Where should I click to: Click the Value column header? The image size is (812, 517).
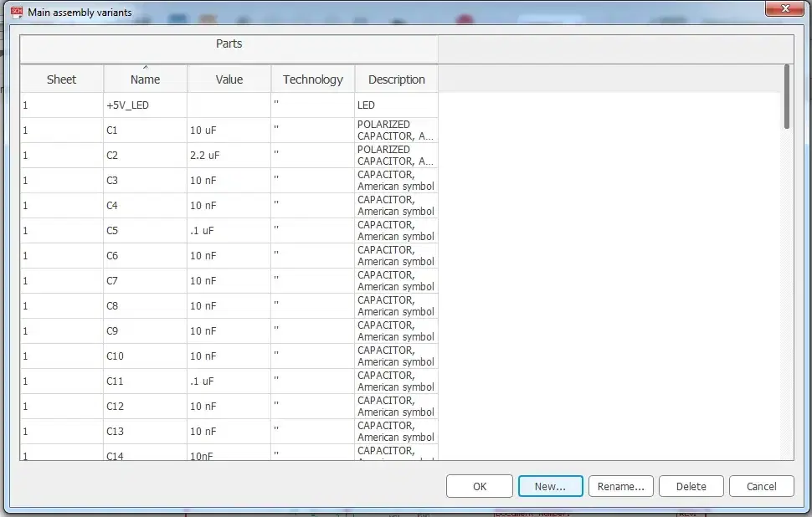[x=229, y=79]
